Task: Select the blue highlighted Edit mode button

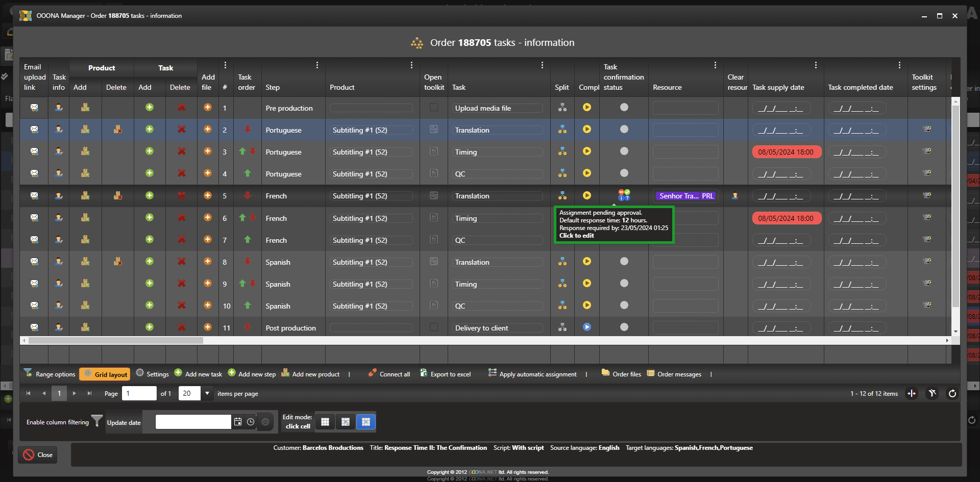Action: [365, 422]
